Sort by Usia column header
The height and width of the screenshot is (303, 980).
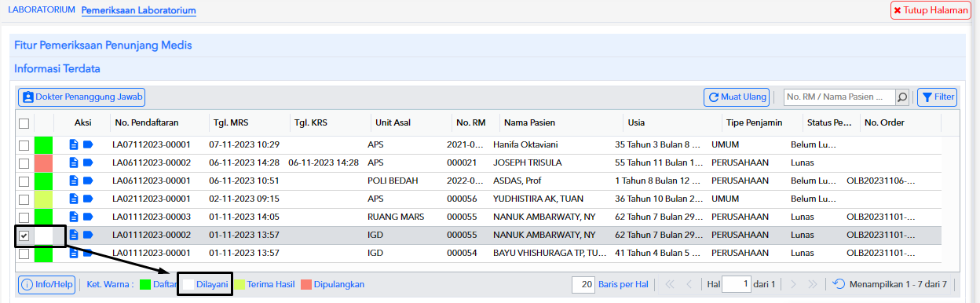coord(636,122)
